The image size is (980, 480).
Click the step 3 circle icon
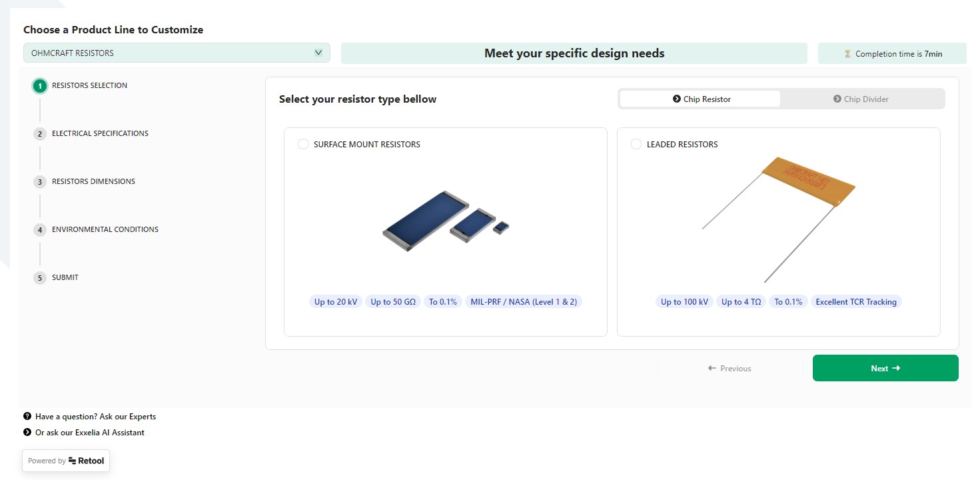click(x=40, y=182)
